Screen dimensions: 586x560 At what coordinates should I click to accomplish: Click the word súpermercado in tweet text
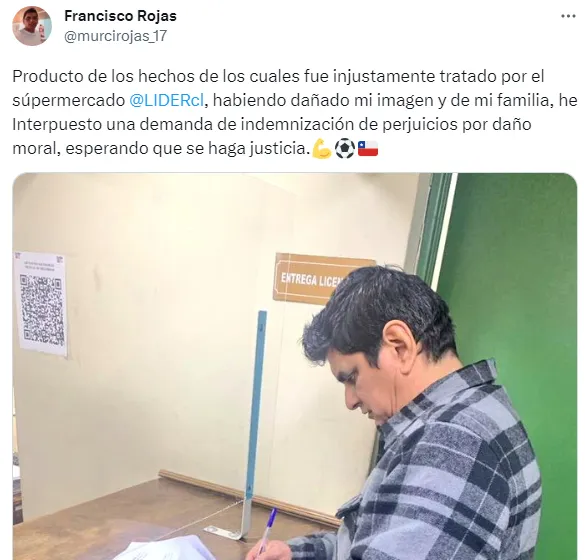(x=68, y=101)
